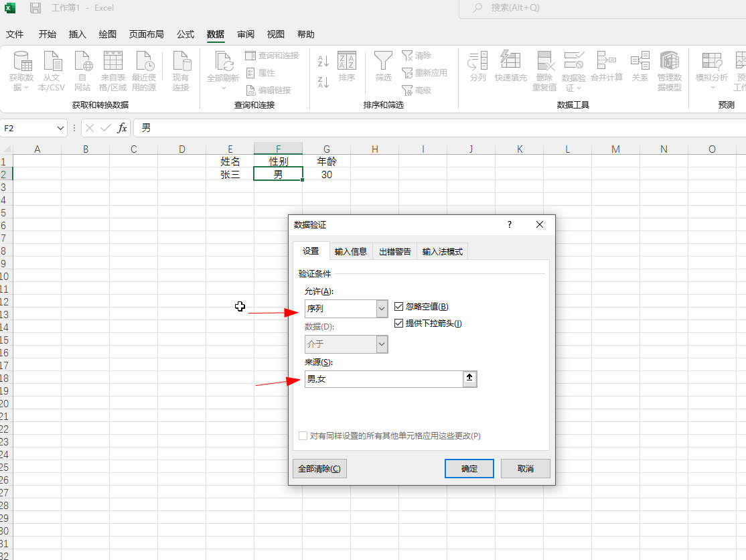Screen dimensions: 746x560
Task: Expand the Allow (允许) dropdown showing 序列
Action: pyautogui.click(x=382, y=309)
